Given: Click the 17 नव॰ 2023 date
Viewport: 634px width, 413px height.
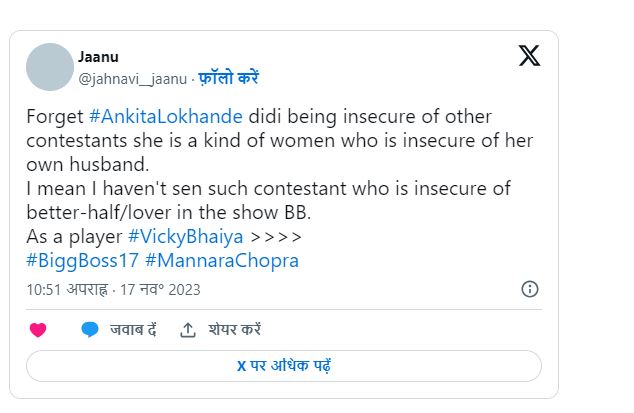Looking at the screenshot, I should click(x=160, y=290).
